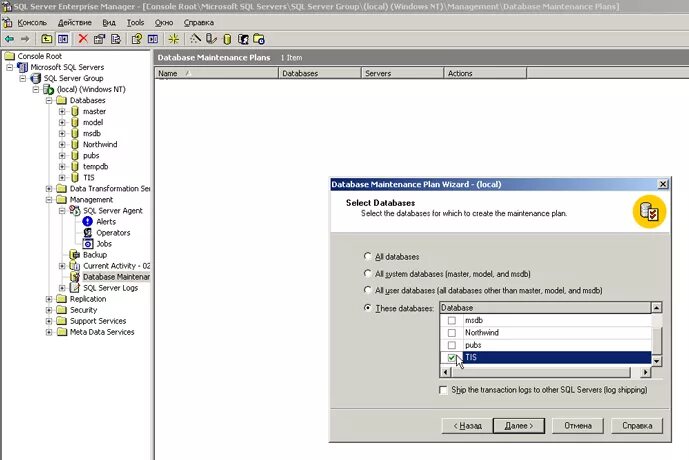This screenshot has width=689, height=460.
Task: Select the Database Maintenance Plans node
Action: pyautogui.click(x=116, y=277)
